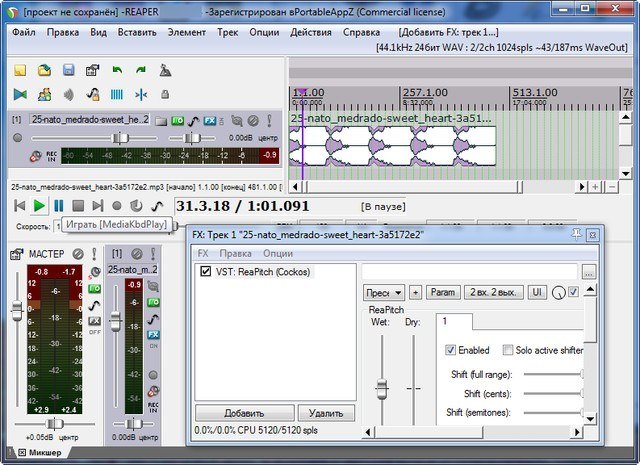The width and height of the screenshot is (640, 465).
Task: Check the Solo active shifter box
Action: (x=506, y=350)
